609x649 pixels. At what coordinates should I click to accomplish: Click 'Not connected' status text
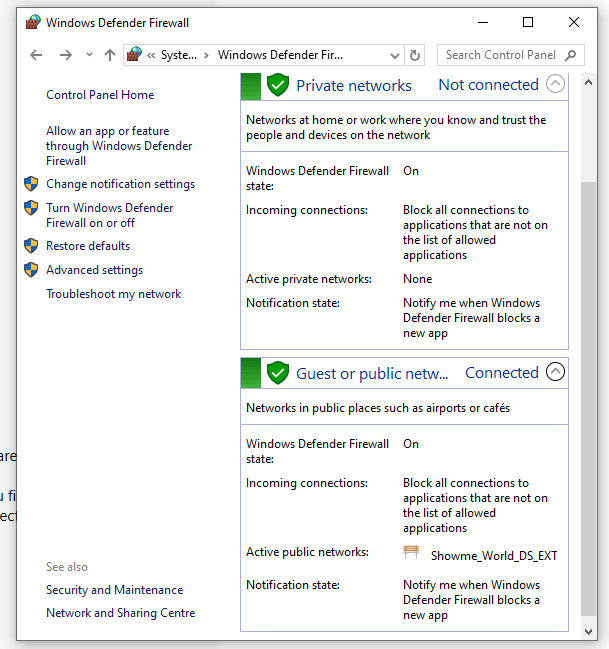(489, 85)
